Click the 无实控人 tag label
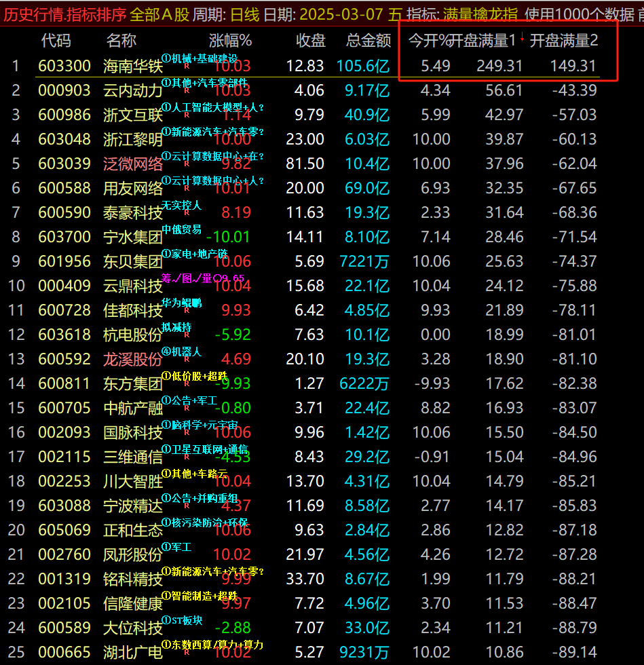 pyautogui.click(x=182, y=206)
